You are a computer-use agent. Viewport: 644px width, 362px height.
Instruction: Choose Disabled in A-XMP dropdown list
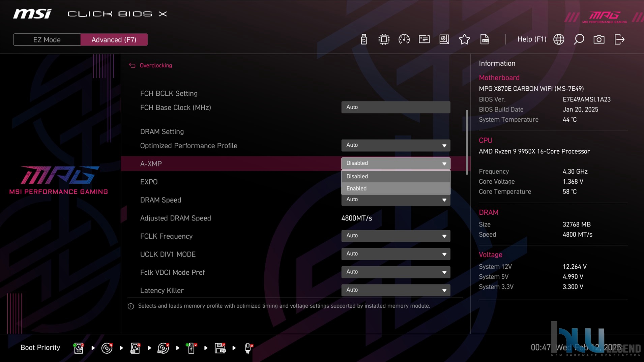coord(396,176)
